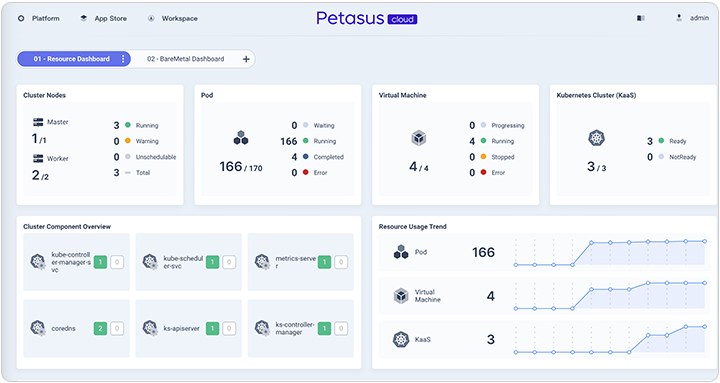Click last data point on KaaS trend line
This screenshot has height=383, width=720.
704,327
